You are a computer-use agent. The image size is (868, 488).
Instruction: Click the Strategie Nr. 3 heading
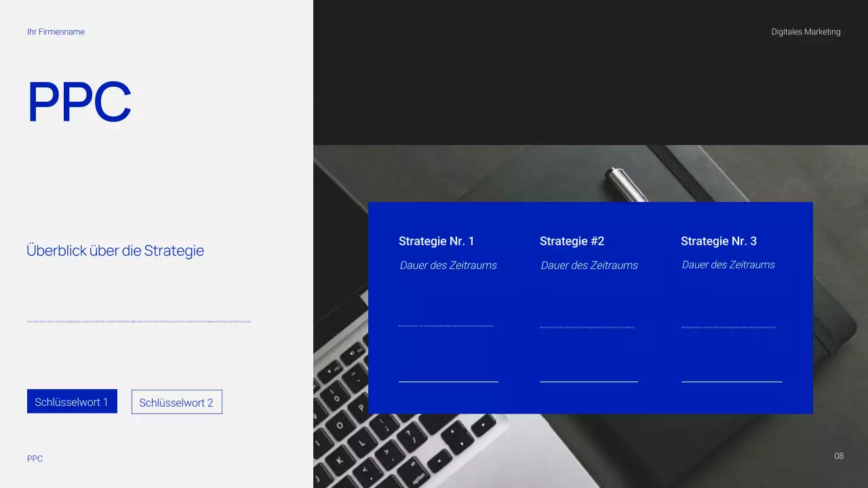click(x=718, y=241)
